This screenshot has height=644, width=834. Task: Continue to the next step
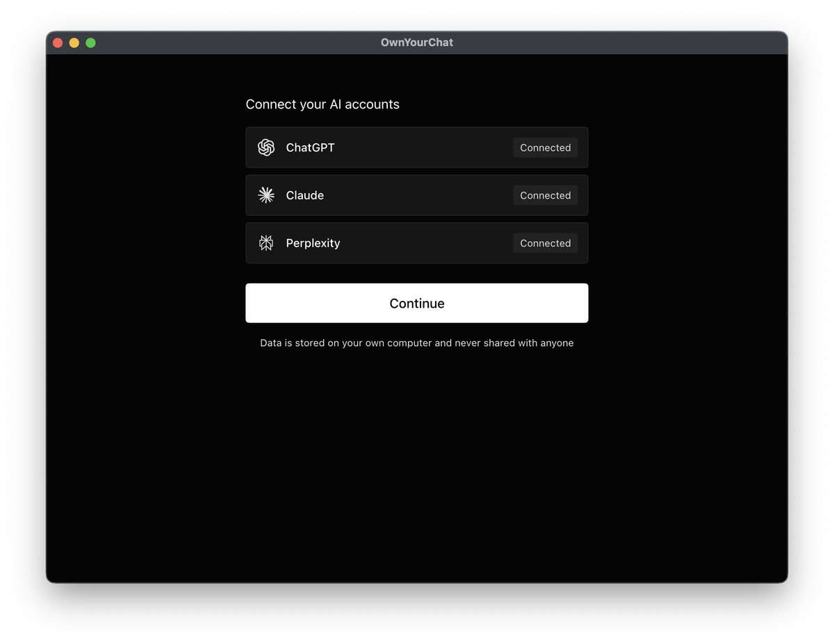click(x=417, y=303)
